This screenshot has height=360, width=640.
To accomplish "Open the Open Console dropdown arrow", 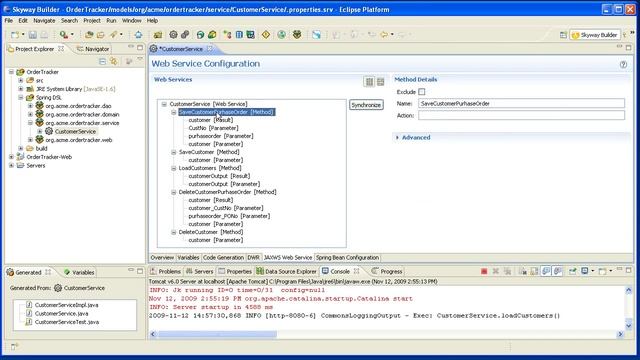I will coord(611,271).
